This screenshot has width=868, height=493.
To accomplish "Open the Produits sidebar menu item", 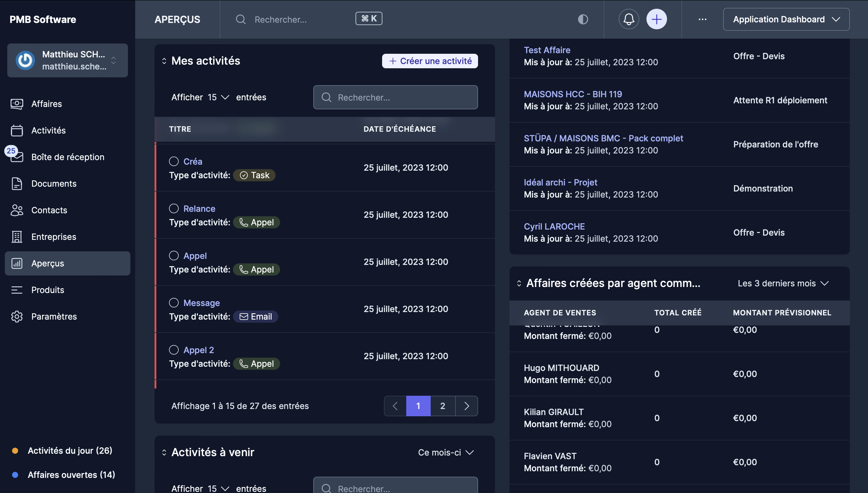I will 48,290.
